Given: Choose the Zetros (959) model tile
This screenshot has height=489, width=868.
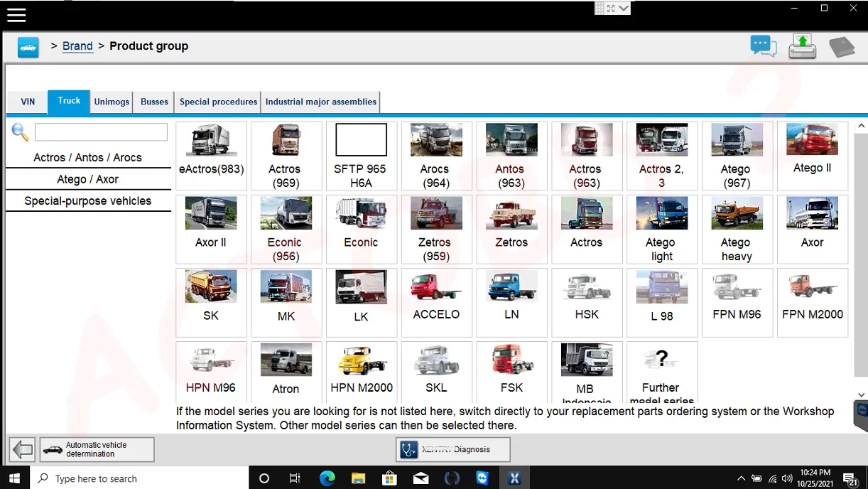Looking at the screenshot, I should (436, 229).
